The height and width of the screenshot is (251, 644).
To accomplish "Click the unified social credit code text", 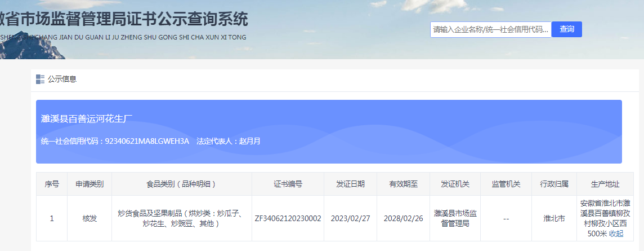I will pos(115,141).
